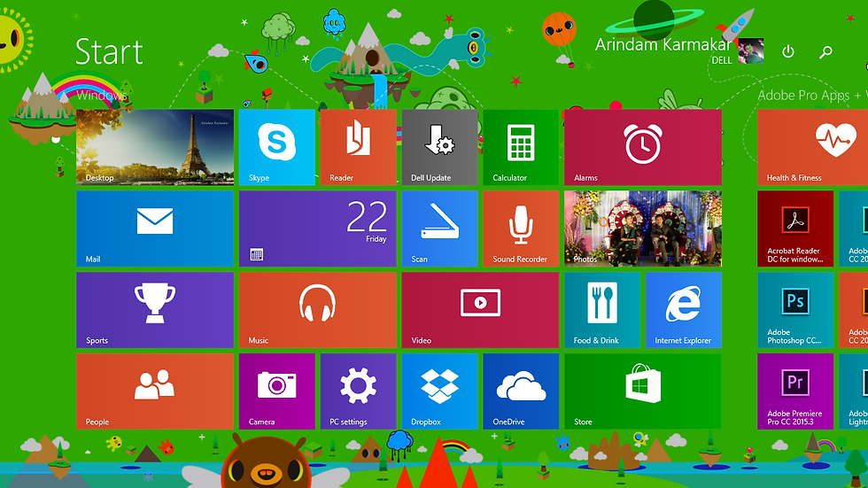Launch the Calculator tile
This screenshot has height=488, width=868.
pos(521,147)
